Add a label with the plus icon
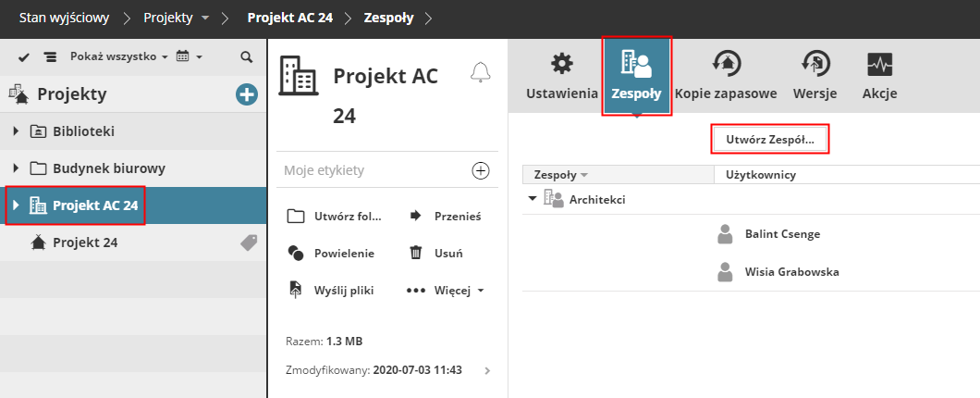 pyautogui.click(x=480, y=169)
